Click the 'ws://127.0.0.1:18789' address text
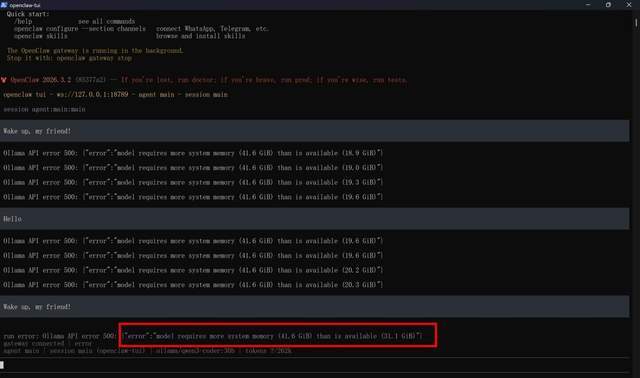 pos(92,95)
